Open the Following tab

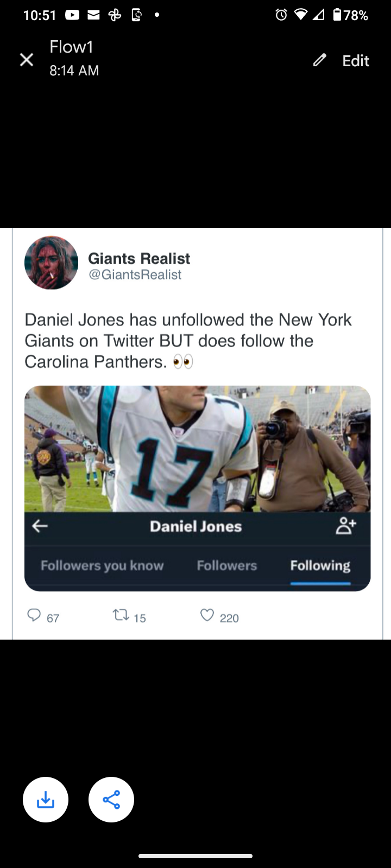[x=320, y=565]
